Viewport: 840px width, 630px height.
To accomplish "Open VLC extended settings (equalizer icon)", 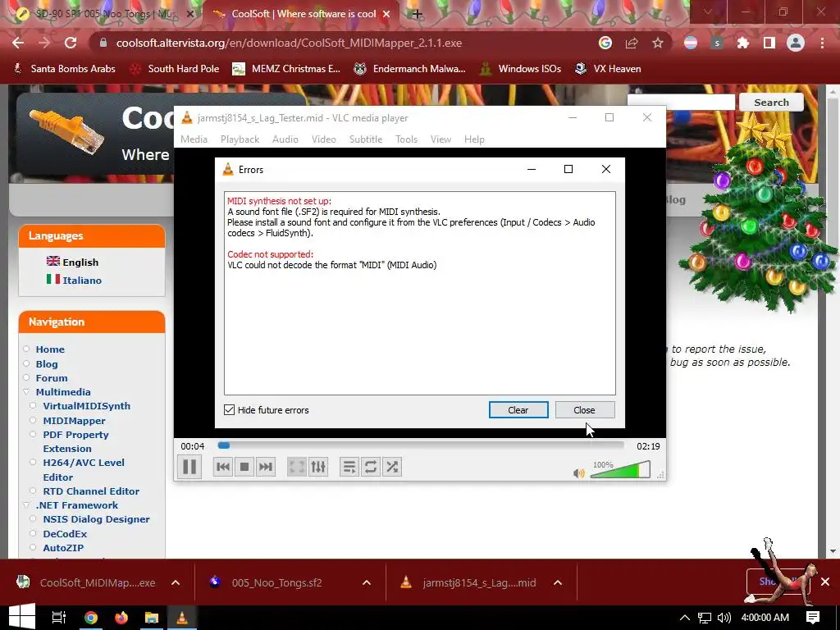I will (x=318, y=467).
